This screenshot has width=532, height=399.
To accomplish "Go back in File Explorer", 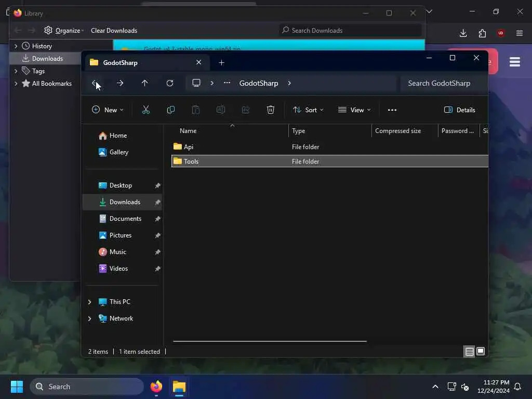I will [x=95, y=83].
